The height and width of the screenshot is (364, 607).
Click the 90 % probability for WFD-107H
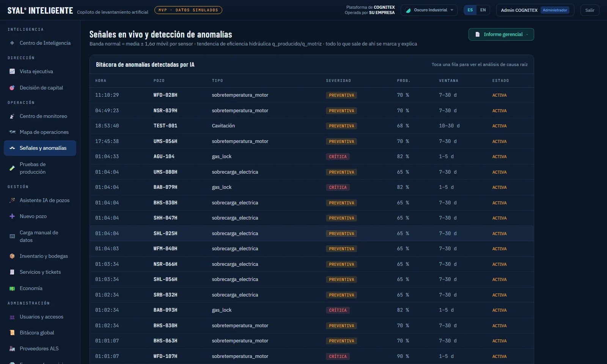pos(403,356)
